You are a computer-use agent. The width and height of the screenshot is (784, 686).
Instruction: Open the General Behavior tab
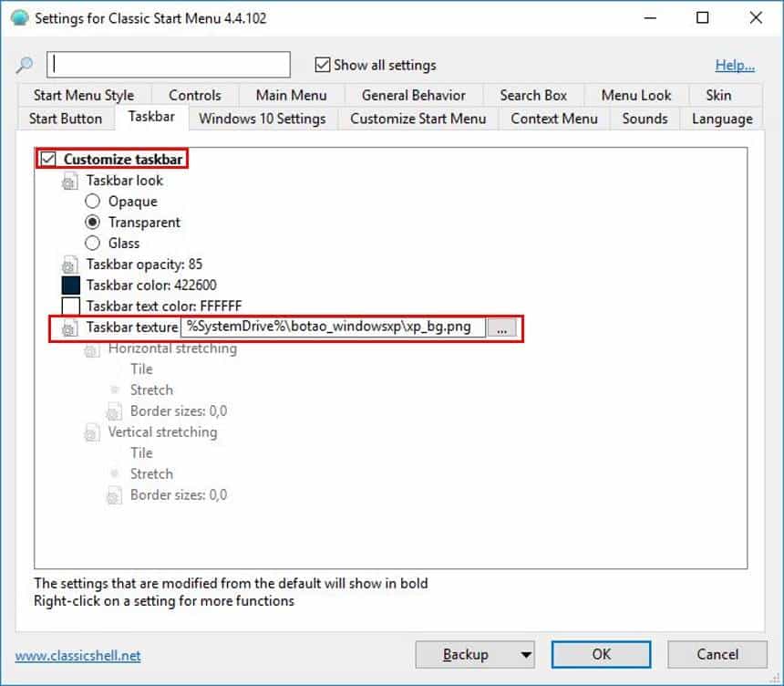pos(414,95)
